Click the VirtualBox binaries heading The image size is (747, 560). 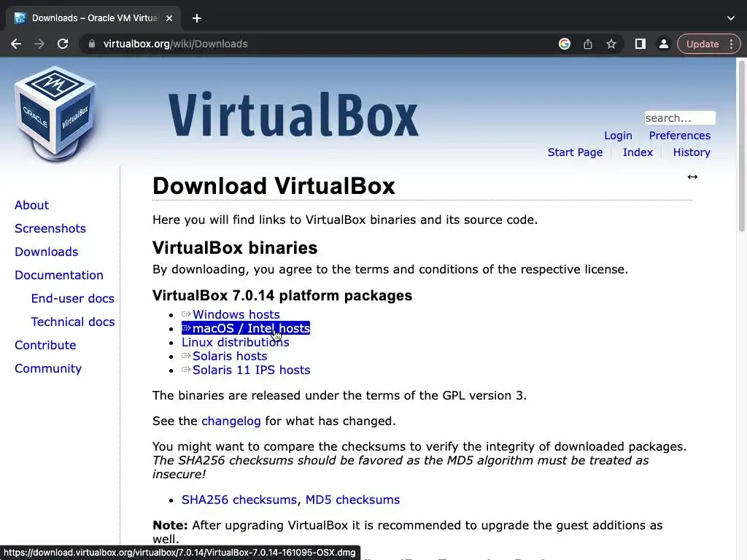coord(235,248)
